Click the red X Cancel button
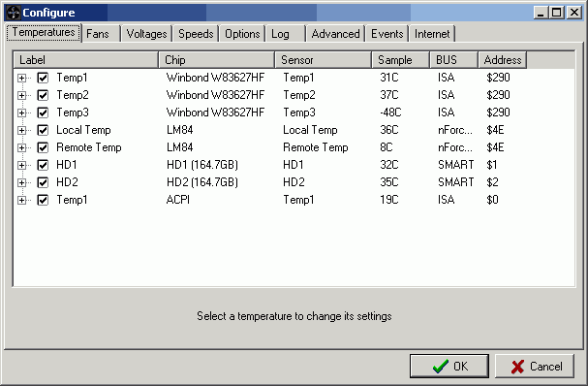Screen dimensions: 588x386 535,366
